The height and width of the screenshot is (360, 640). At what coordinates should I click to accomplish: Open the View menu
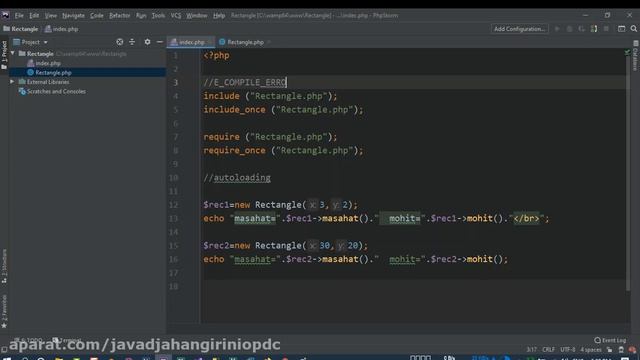(51, 16)
